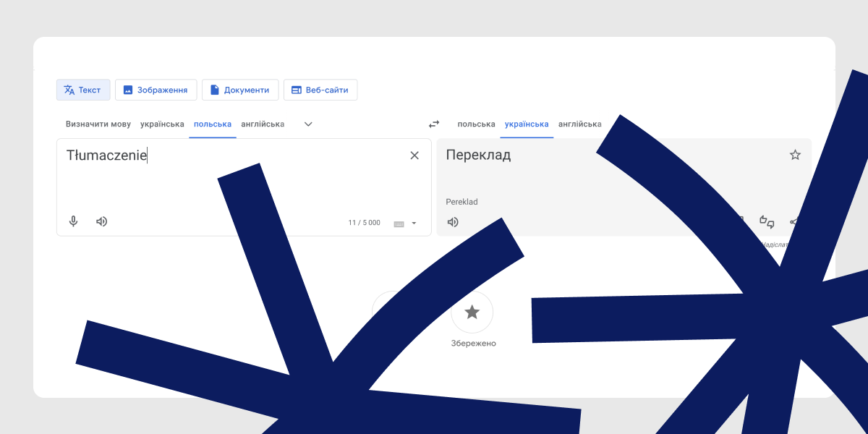Click the transliteration text Pereklad

461,202
